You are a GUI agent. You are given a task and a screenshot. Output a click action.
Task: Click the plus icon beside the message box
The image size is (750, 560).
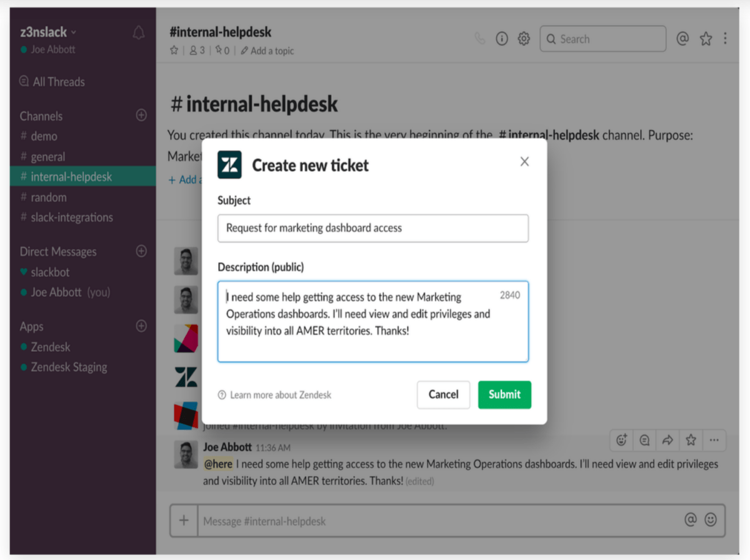pyautogui.click(x=183, y=520)
